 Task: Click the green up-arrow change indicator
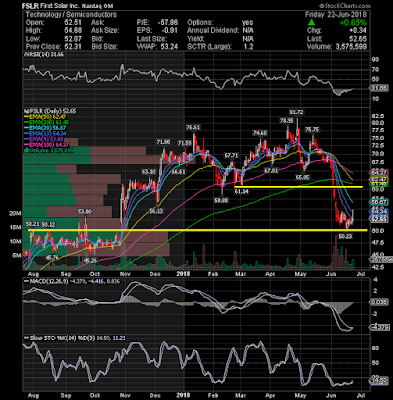point(311,23)
